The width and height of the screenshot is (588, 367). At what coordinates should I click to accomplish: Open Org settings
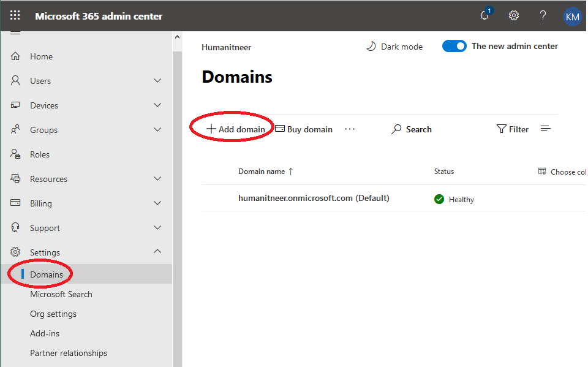[x=53, y=314]
